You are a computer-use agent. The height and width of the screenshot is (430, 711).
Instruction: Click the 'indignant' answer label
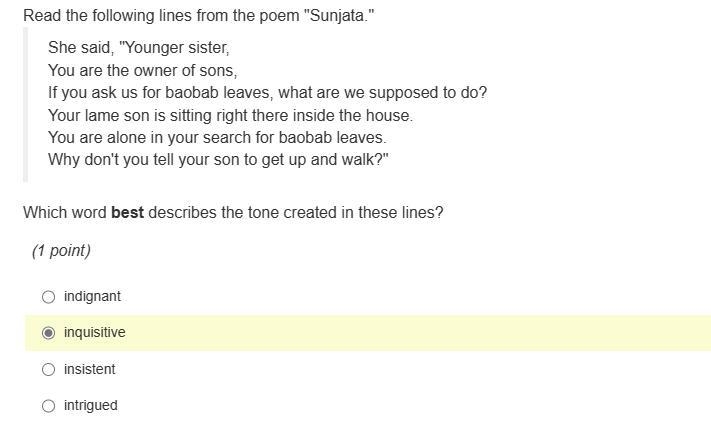click(93, 297)
